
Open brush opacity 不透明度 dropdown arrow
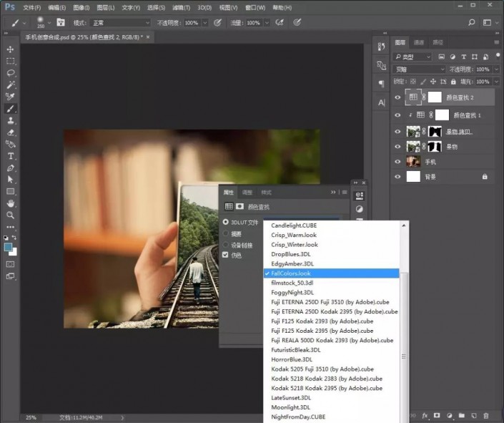click(x=205, y=22)
